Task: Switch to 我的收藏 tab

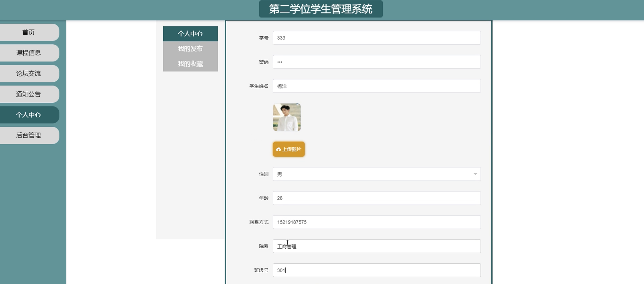Action: coord(190,64)
